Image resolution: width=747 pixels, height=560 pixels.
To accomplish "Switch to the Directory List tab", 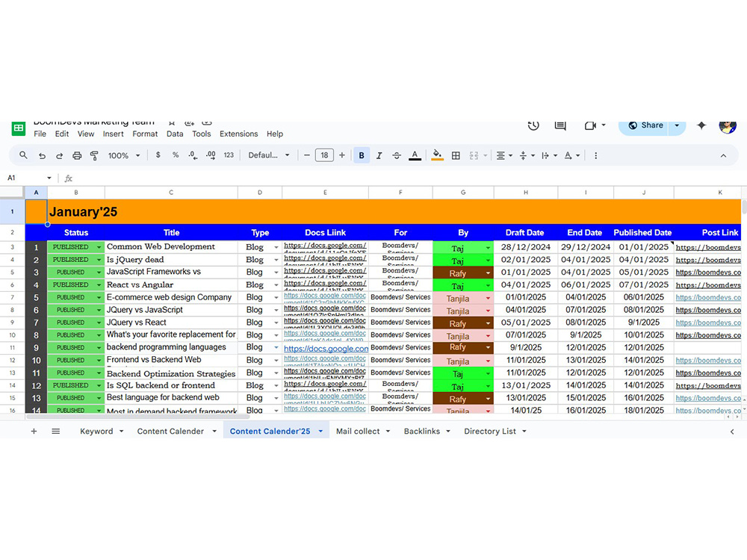I will pos(490,431).
